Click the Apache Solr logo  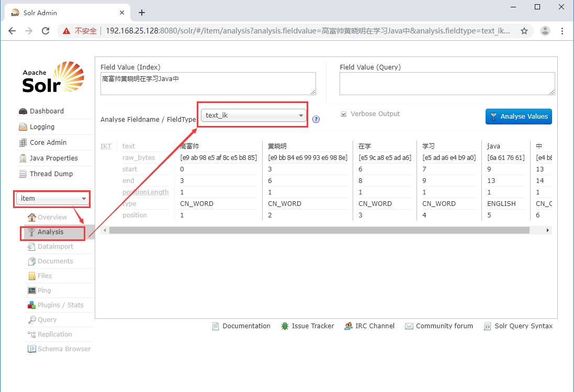tap(53, 77)
